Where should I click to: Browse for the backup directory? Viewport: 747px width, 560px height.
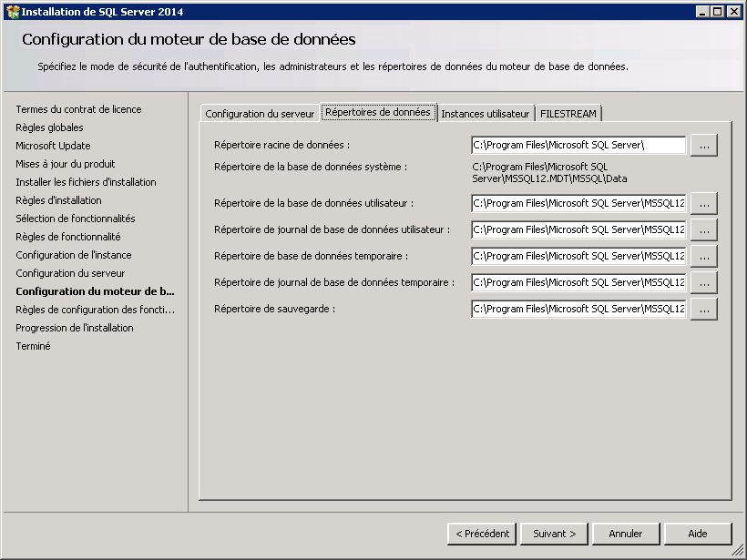(703, 309)
